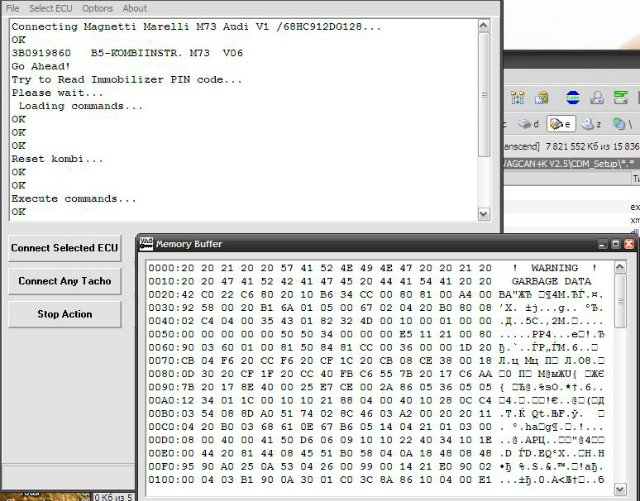
Task: Select drive z in file manager
Action: pos(591,124)
